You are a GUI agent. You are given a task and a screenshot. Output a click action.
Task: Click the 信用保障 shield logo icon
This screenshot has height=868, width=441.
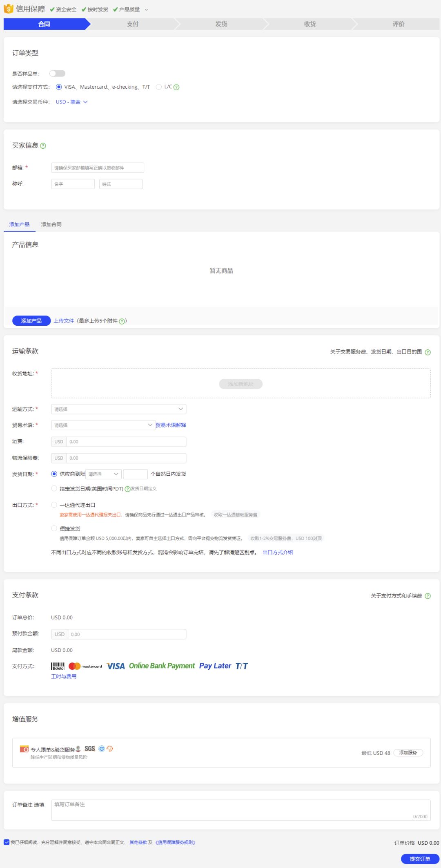pos(8,9)
